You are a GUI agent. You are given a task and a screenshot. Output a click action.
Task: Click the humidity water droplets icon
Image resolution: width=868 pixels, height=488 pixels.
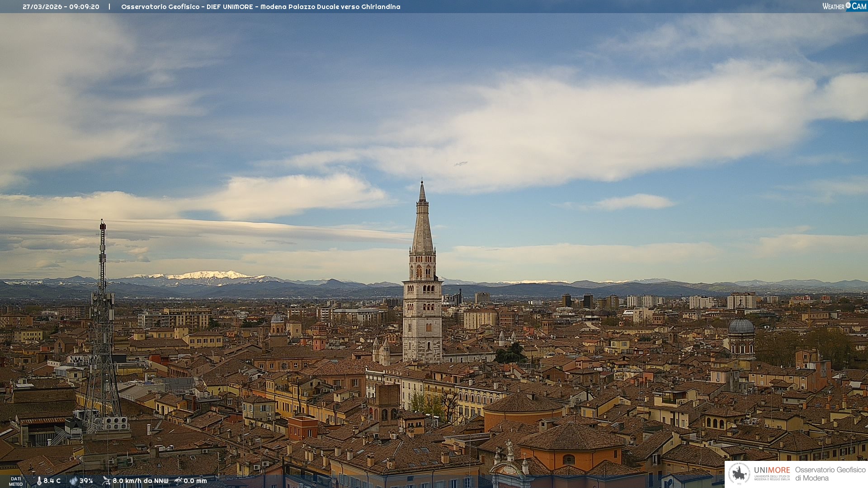(x=73, y=481)
